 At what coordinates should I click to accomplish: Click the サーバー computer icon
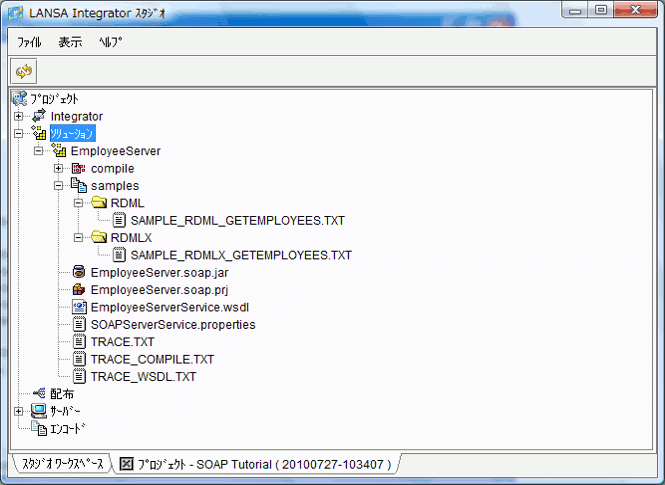39,411
